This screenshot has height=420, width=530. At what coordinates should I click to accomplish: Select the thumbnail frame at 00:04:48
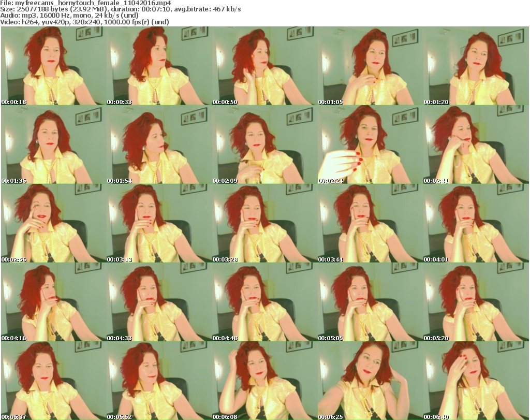(x=264, y=302)
